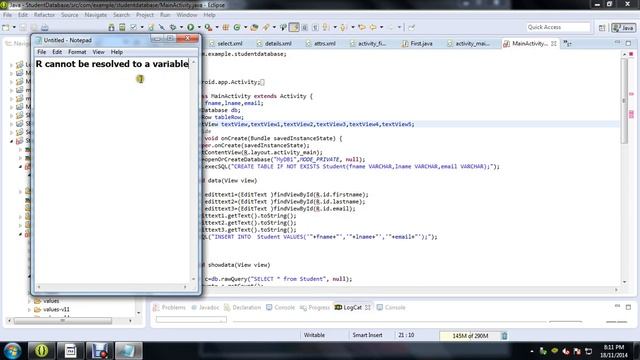This screenshot has width=640, height=360.
Task: Click the editor vertical scrollbar thumb
Action: 624,101
